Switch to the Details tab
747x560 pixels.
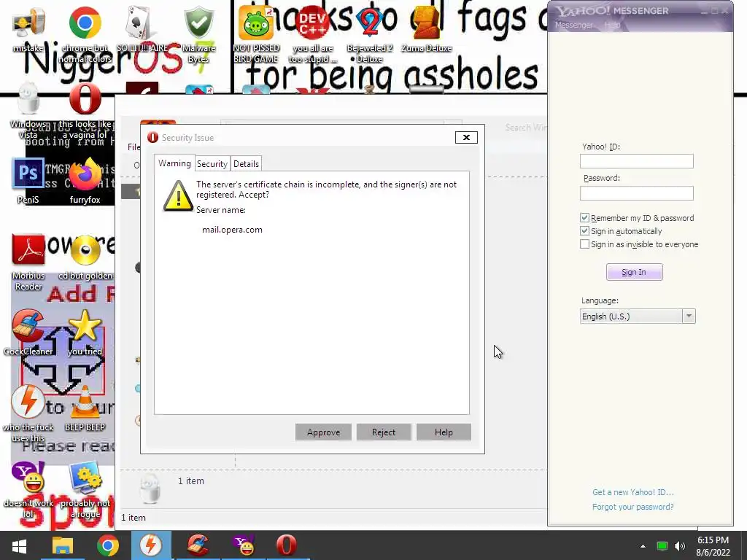[247, 164]
